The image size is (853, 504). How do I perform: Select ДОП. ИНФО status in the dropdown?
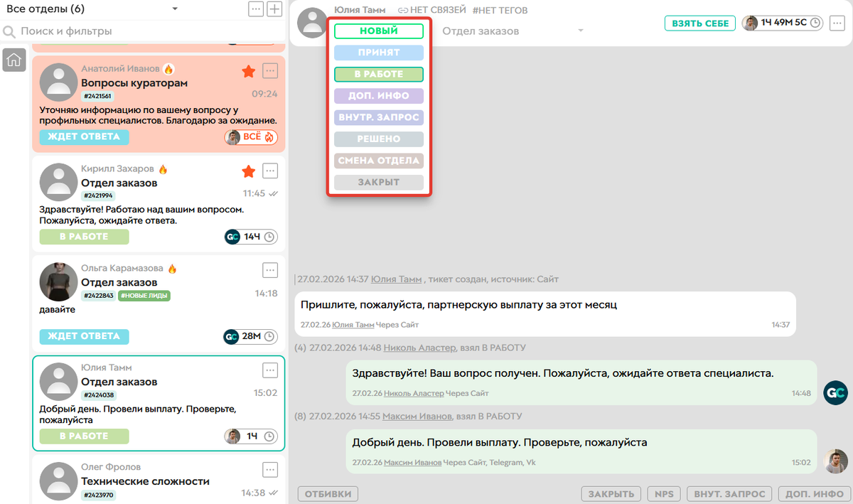point(379,95)
